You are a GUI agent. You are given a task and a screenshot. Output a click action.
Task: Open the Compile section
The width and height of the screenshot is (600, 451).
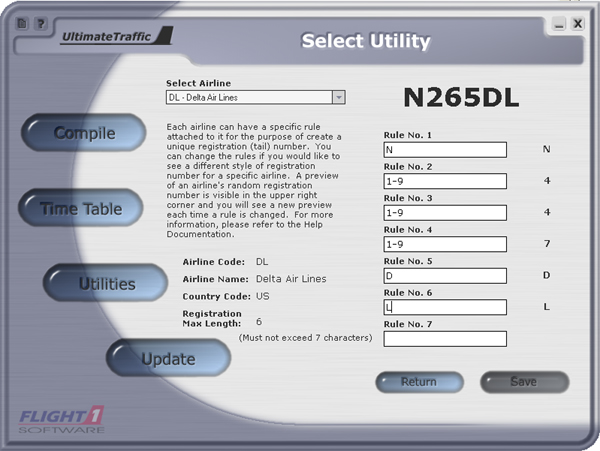(84, 133)
